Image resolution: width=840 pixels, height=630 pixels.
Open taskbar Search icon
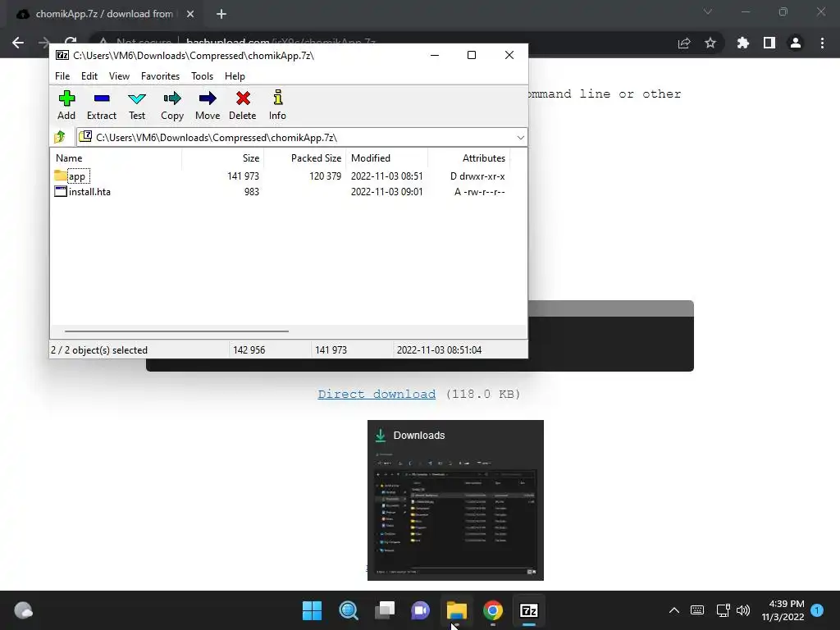click(349, 610)
